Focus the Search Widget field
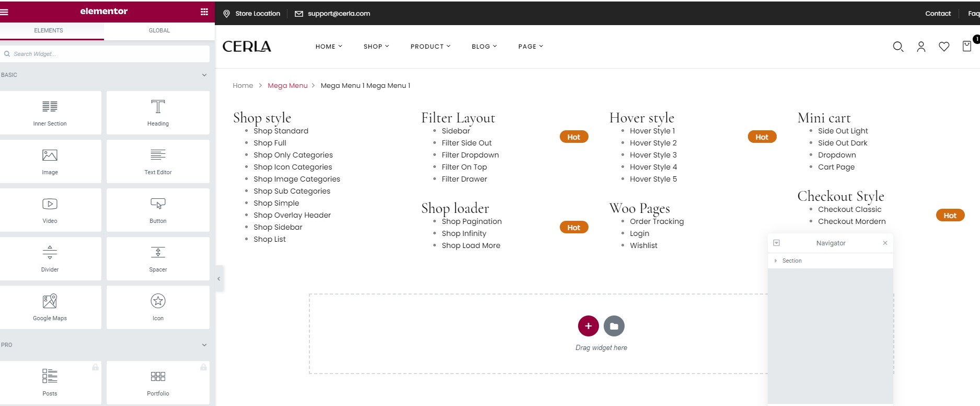Viewport: 980px width, 406px height. (105, 54)
